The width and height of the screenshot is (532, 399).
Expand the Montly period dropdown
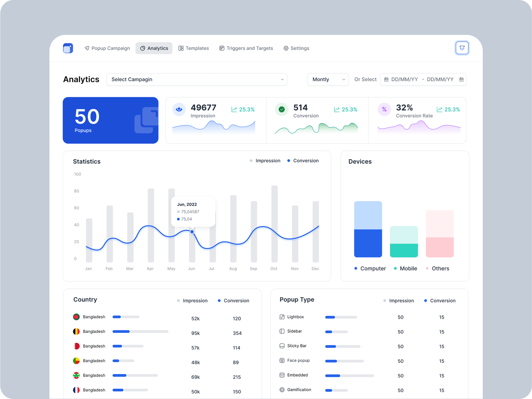coord(328,80)
